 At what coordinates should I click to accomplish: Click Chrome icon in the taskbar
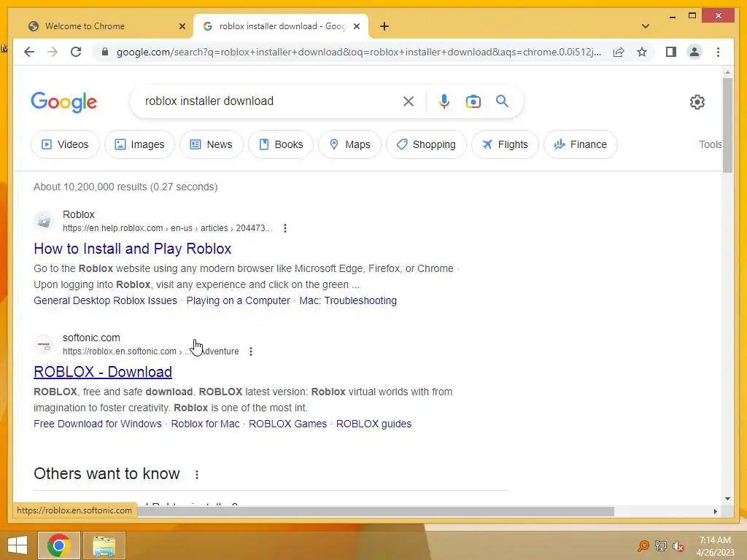click(x=58, y=545)
